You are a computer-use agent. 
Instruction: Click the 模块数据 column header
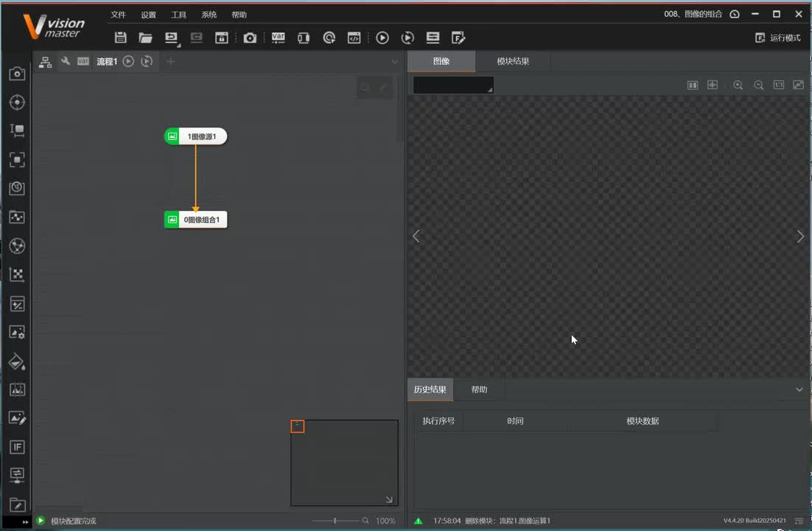(642, 421)
